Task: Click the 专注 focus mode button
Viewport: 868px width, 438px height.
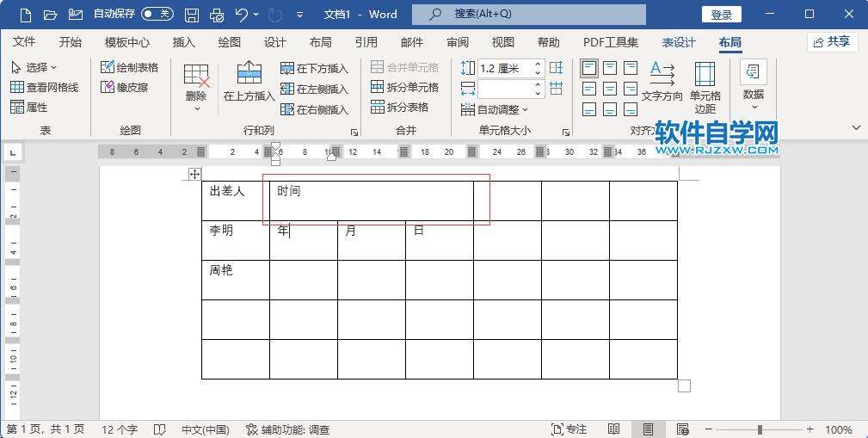Action: (x=569, y=429)
